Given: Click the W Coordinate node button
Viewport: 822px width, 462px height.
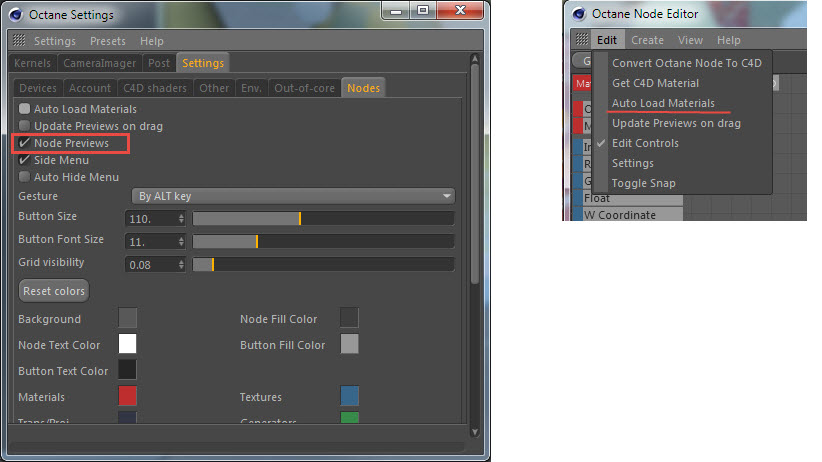Looking at the screenshot, I should pyautogui.click(x=628, y=214).
